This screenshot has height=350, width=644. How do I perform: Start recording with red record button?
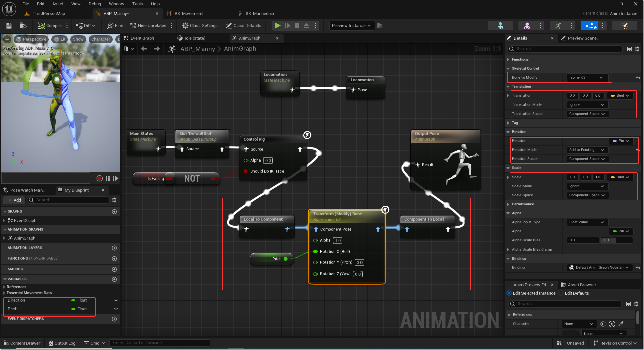pyautogui.click(x=99, y=178)
